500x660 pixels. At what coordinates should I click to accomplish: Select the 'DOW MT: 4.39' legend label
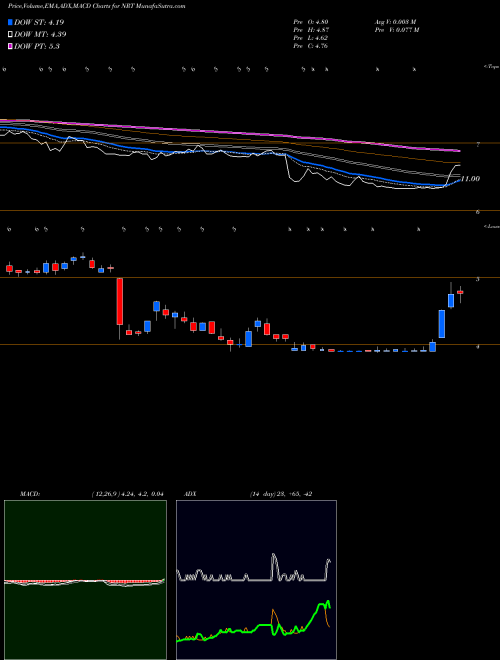[x=40, y=35]
